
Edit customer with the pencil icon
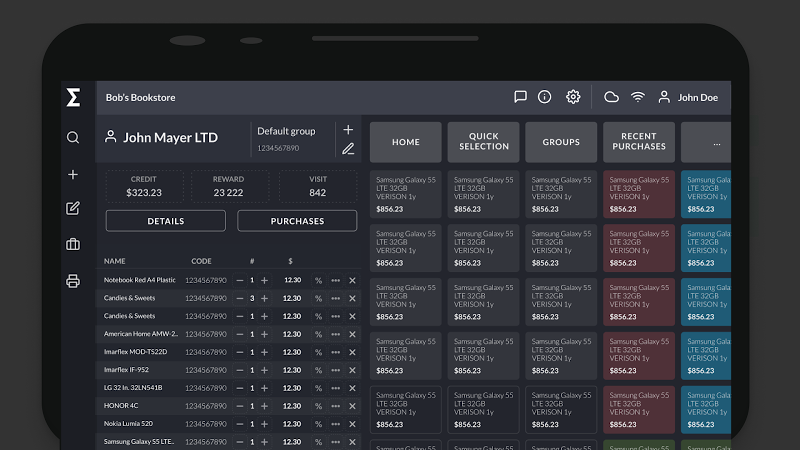click(348, 148)
